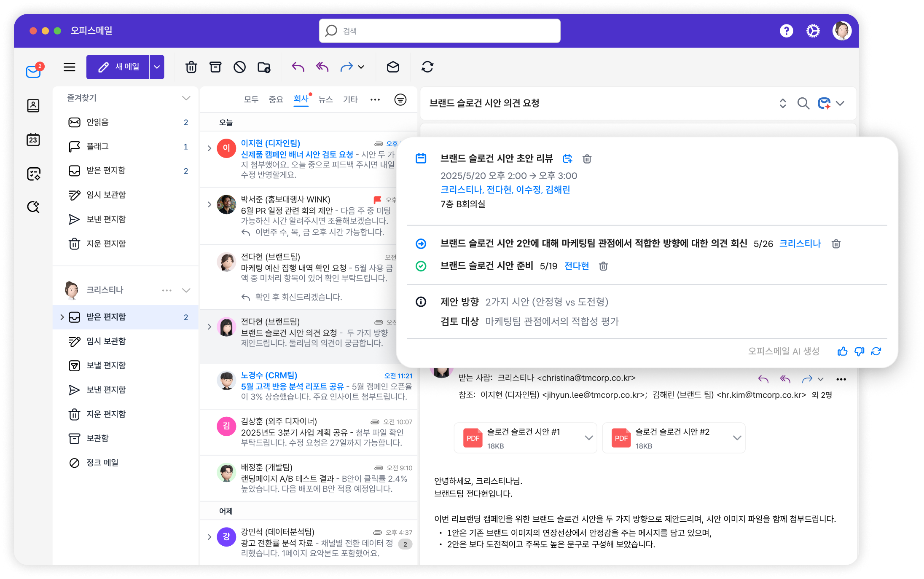Click the mail filter icon above list
This screenshot has height=579, width=924.
tap(400, 100)
